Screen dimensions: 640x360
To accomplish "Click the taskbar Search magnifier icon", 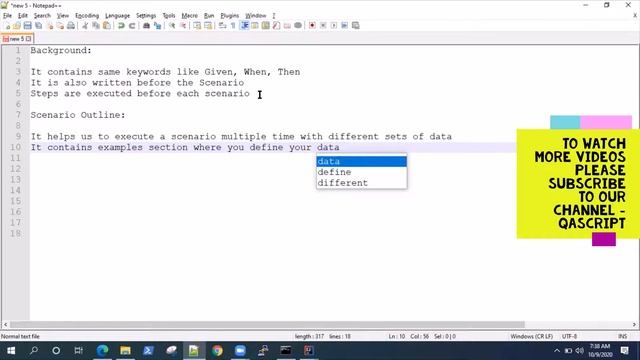I will [34, 351].
